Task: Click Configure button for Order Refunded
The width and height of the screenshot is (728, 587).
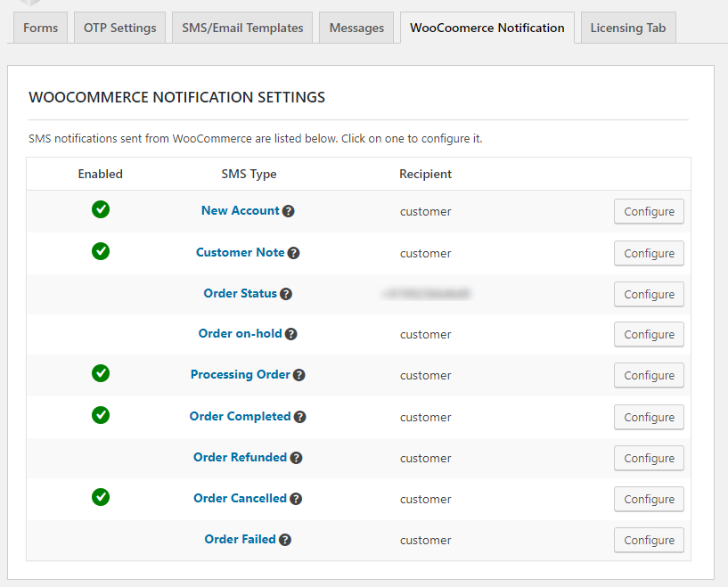Action: pyautogui.click(x=649, y=458)
